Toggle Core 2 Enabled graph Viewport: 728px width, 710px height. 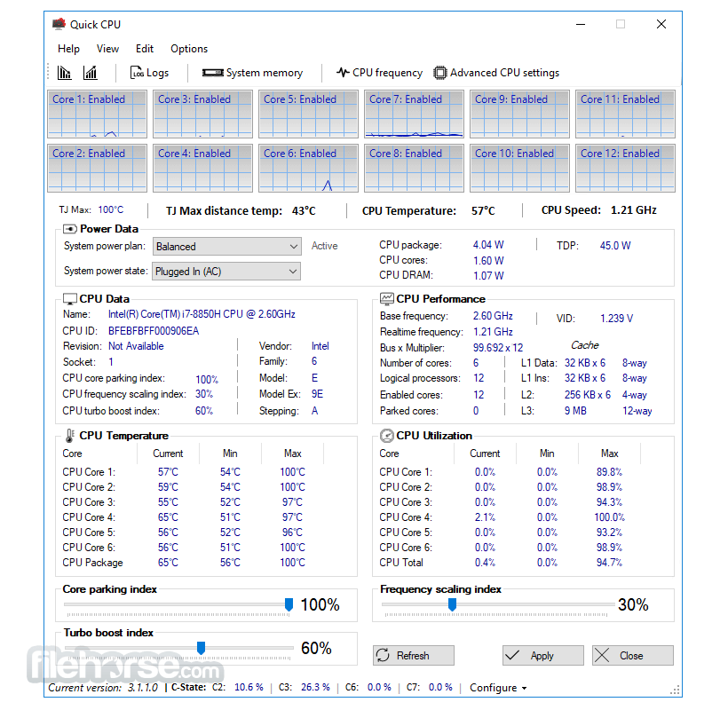[97, 168]
